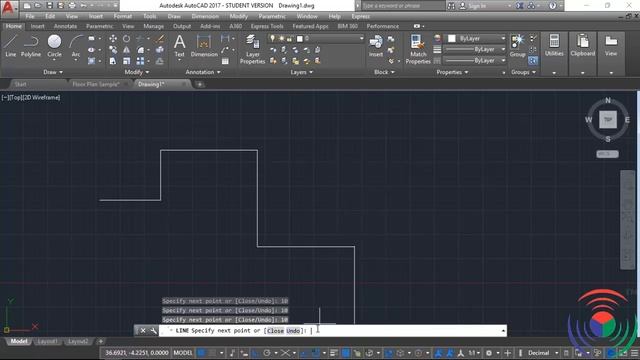Viewport: 640px width, 360px height.
Task: Select the Arc tool
Action: pos(76,46)
